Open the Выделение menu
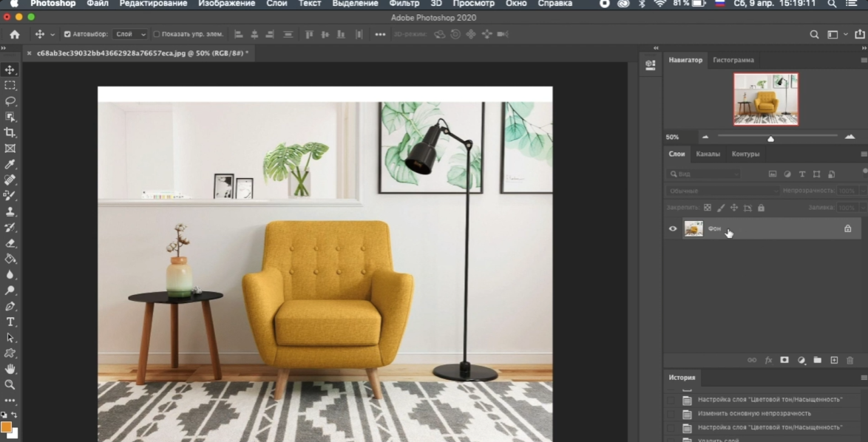Screen dimensions: 868x442 pos(355,4)
